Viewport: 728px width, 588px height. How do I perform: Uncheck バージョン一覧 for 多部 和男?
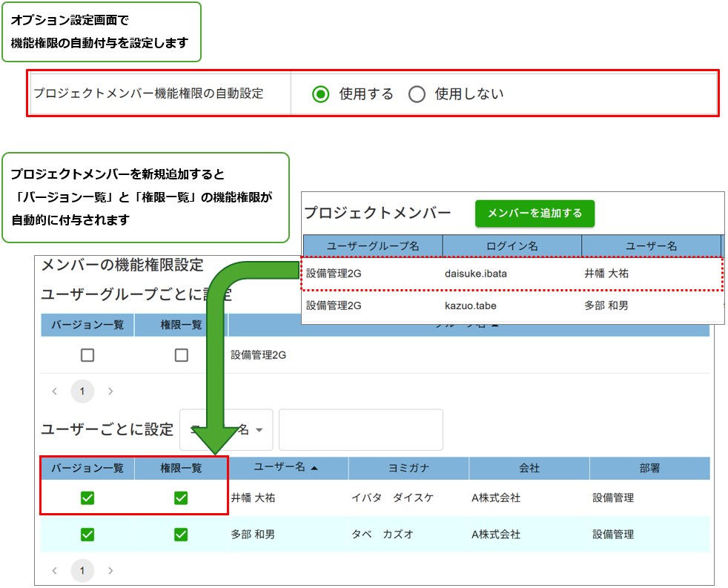[87, 535]
